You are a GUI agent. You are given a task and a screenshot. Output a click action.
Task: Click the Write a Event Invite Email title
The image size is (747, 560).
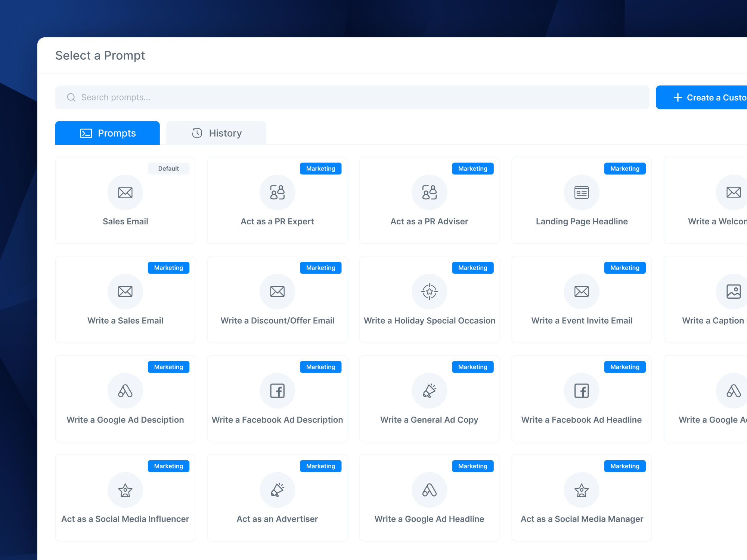pos(582,321)
